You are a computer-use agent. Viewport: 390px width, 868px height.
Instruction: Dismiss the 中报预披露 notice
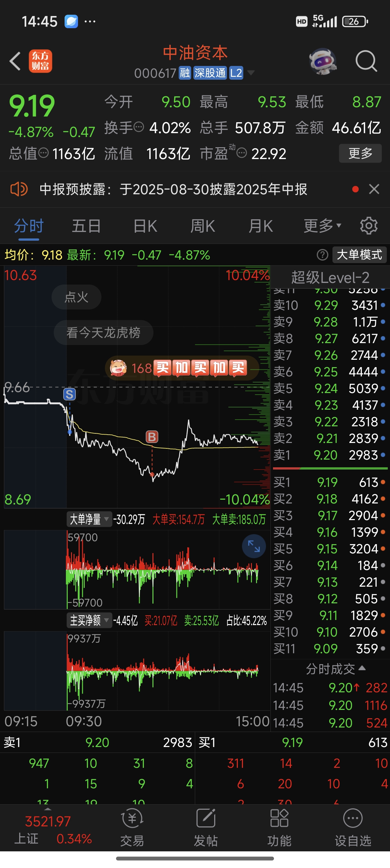click(x=374, y=189)
